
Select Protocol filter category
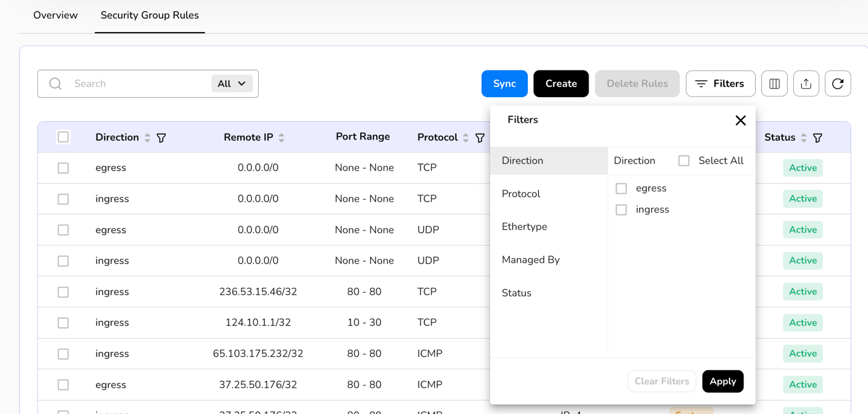(521, 194)
